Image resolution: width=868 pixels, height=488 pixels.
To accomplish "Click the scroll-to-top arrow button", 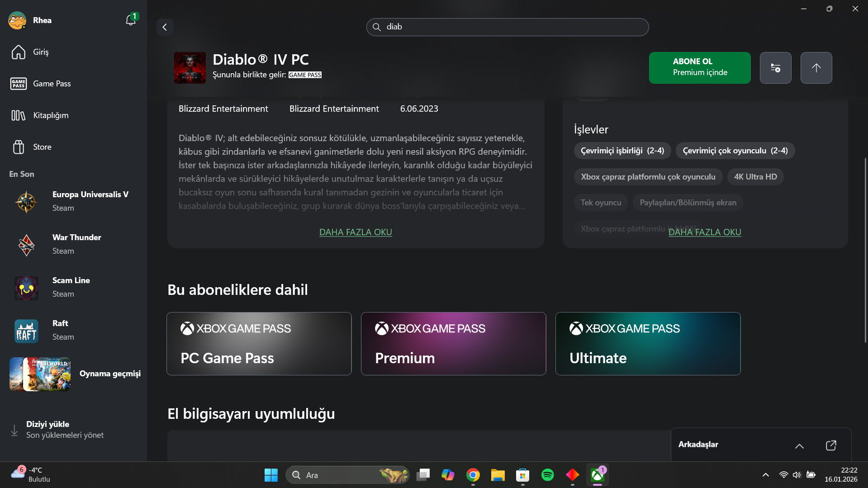I will [x=816, y=68].
